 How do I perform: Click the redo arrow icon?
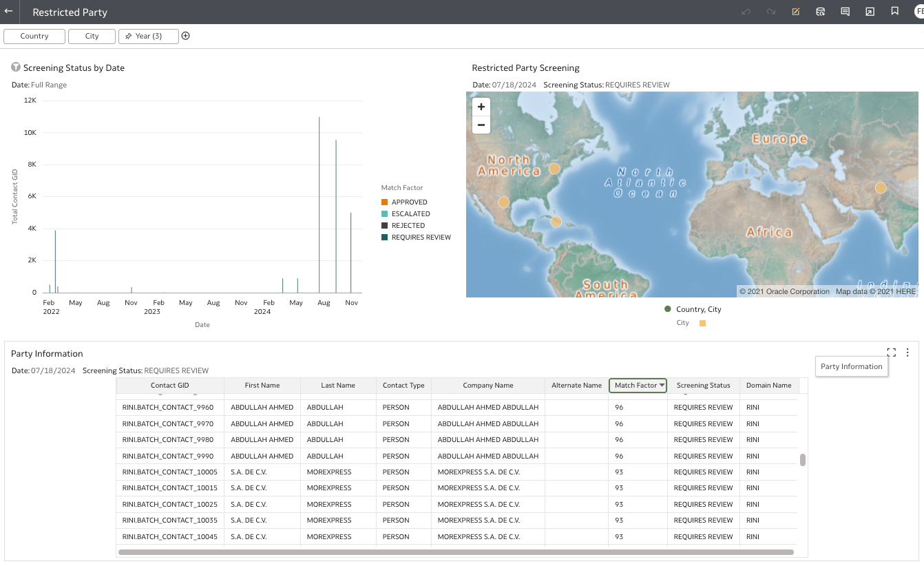coord(771,12)
